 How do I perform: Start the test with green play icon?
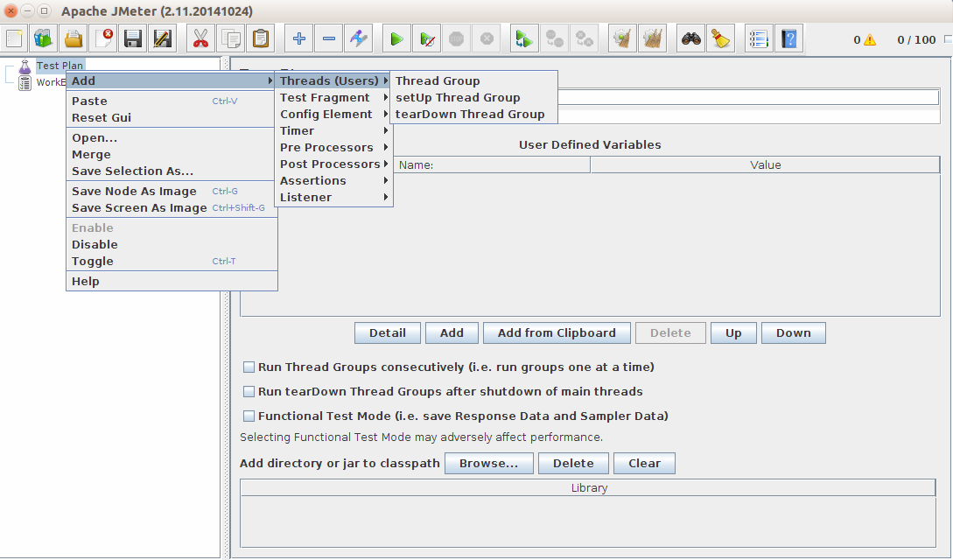coord(396,38)
